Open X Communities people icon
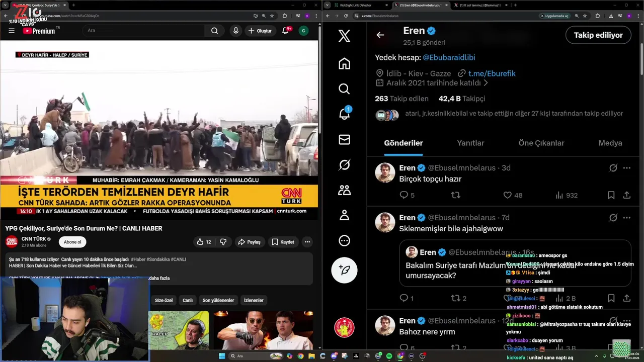Screen dimensions: 644x362 tap(344, 190)
